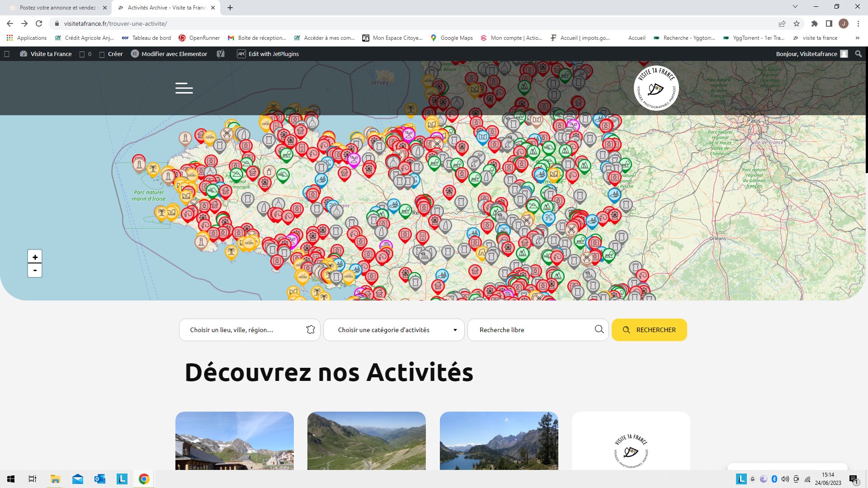
Task: Click the share page icon in address bar
Action: point(782,23)
